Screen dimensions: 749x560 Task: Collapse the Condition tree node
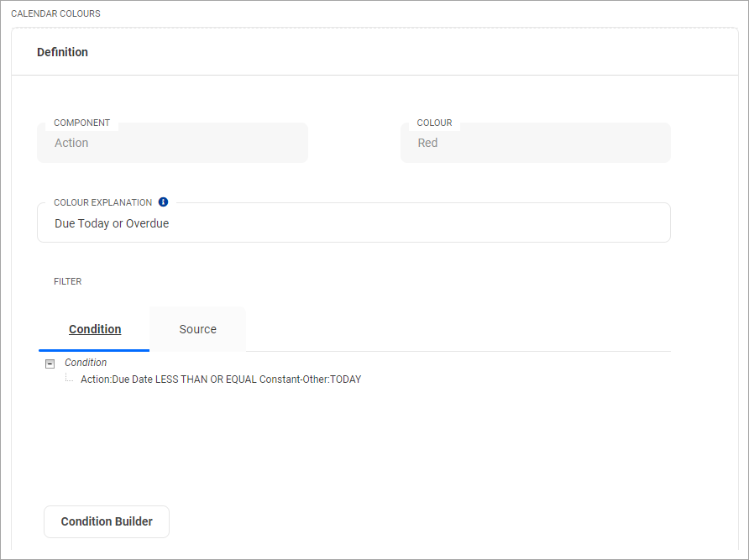(x=50, y=364)
